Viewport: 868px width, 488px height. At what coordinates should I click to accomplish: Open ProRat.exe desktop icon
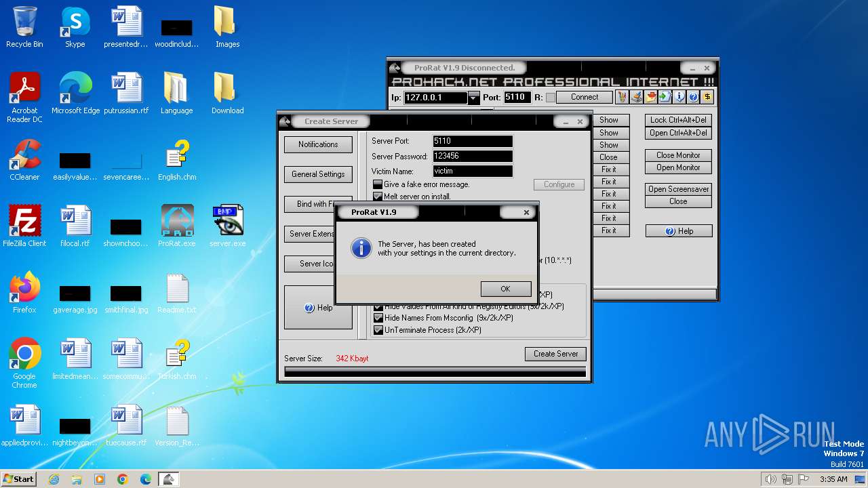(x=177, y=226)
